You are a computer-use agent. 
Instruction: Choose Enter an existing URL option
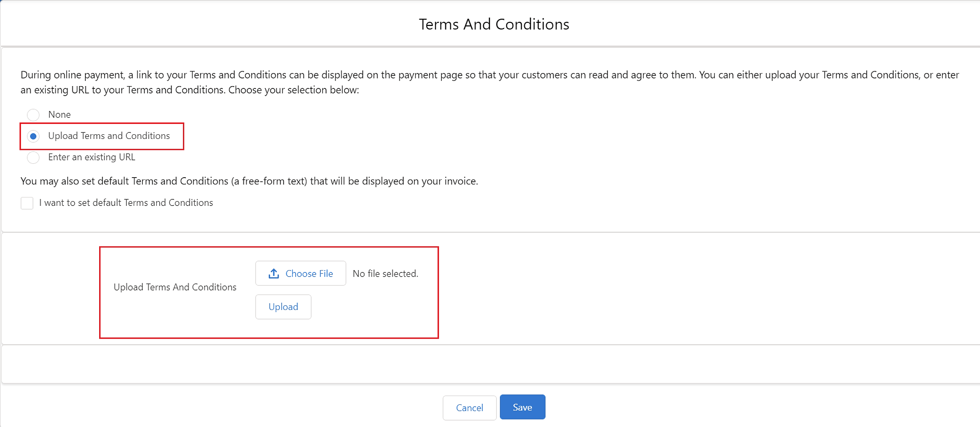33,157
